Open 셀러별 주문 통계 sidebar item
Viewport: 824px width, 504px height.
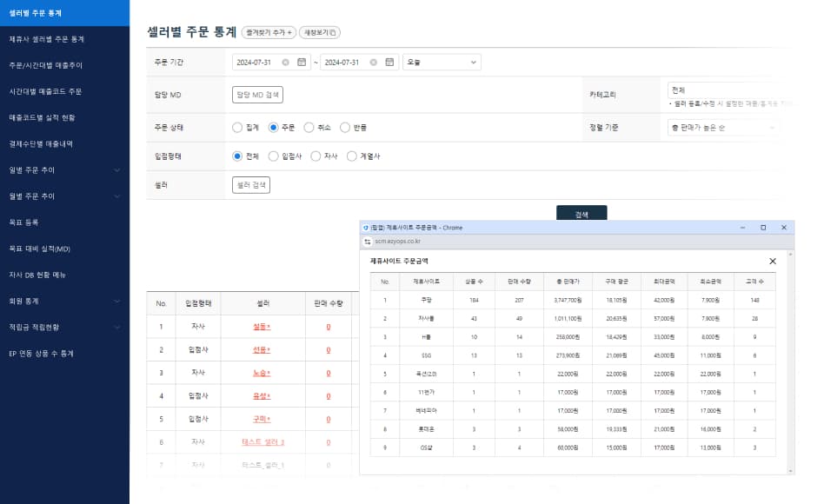pos(64,13)
